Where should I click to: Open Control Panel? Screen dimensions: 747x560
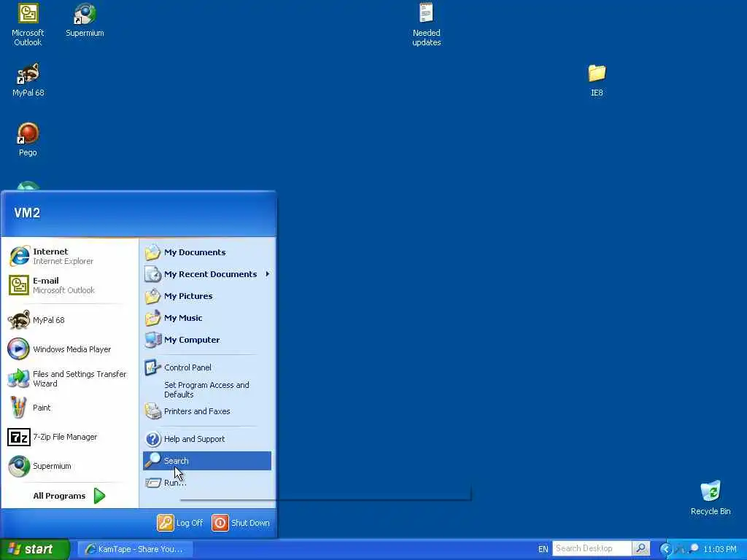(207, 367)
